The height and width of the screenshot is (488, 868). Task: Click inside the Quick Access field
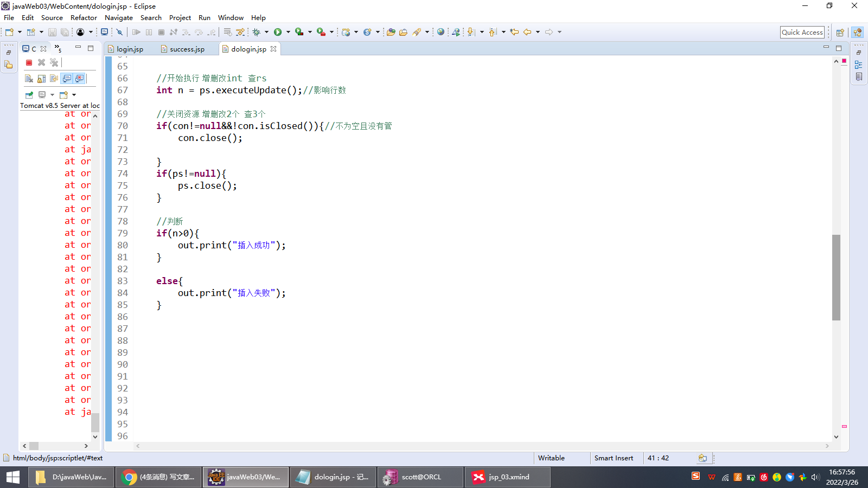(802, 33)
